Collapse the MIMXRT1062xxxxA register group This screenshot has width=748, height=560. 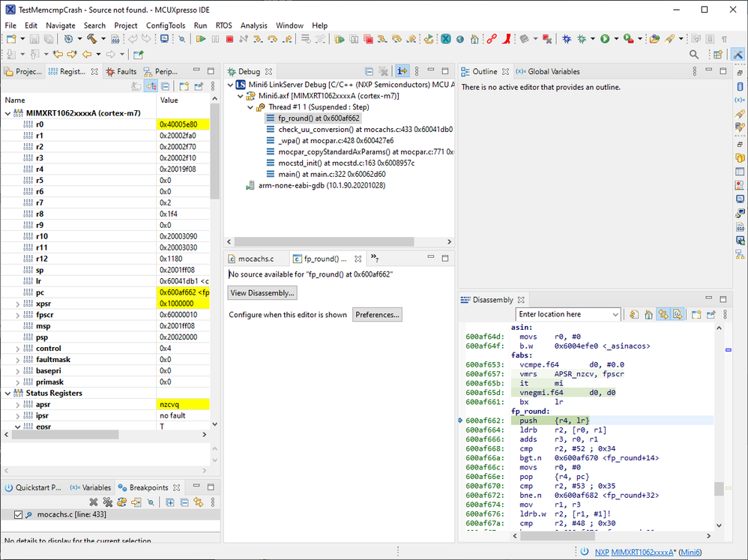(x=8, y=113)
